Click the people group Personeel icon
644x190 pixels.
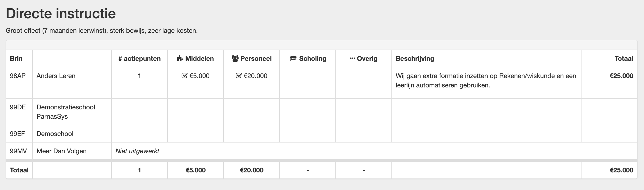click(235, 59)
